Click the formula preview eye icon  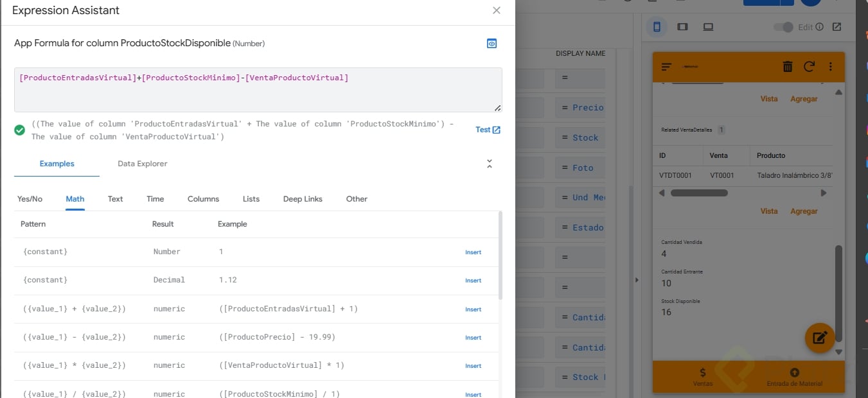(x=492, y=44)
